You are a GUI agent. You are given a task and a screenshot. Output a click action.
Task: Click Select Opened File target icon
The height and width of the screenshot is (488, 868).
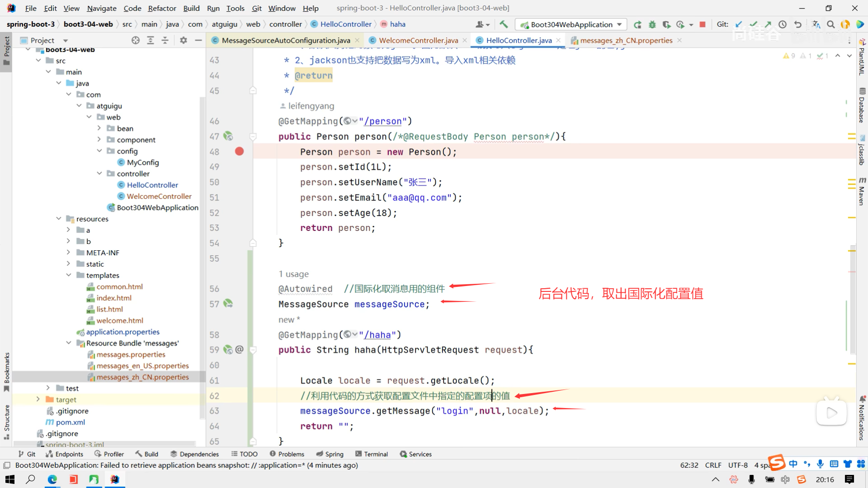(x=135, y=40)
